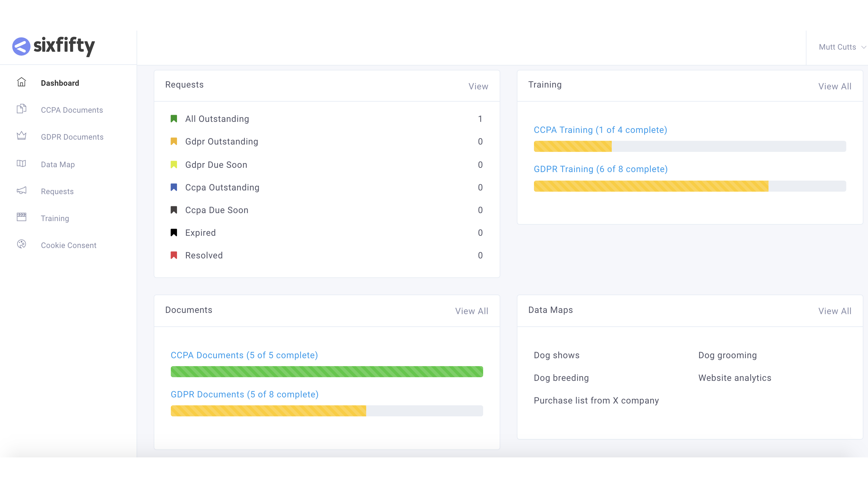Click the Cookie Consent palette icon

(21, 244)
